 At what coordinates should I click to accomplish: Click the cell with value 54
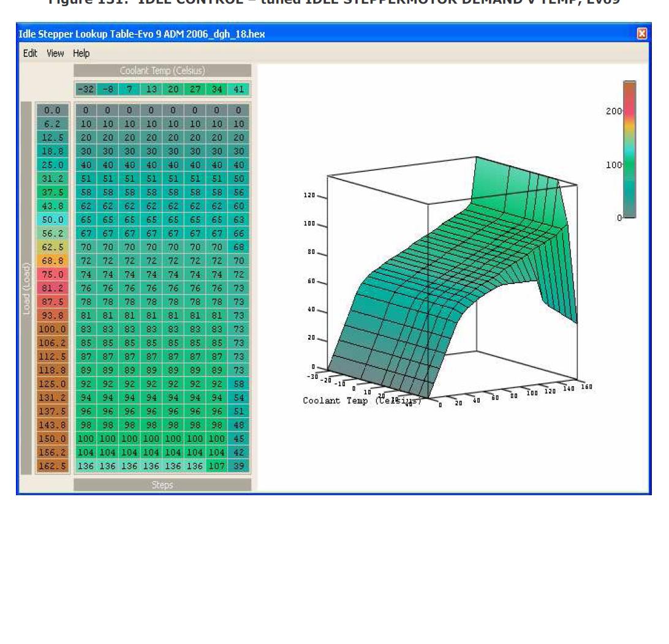(239, 399)
